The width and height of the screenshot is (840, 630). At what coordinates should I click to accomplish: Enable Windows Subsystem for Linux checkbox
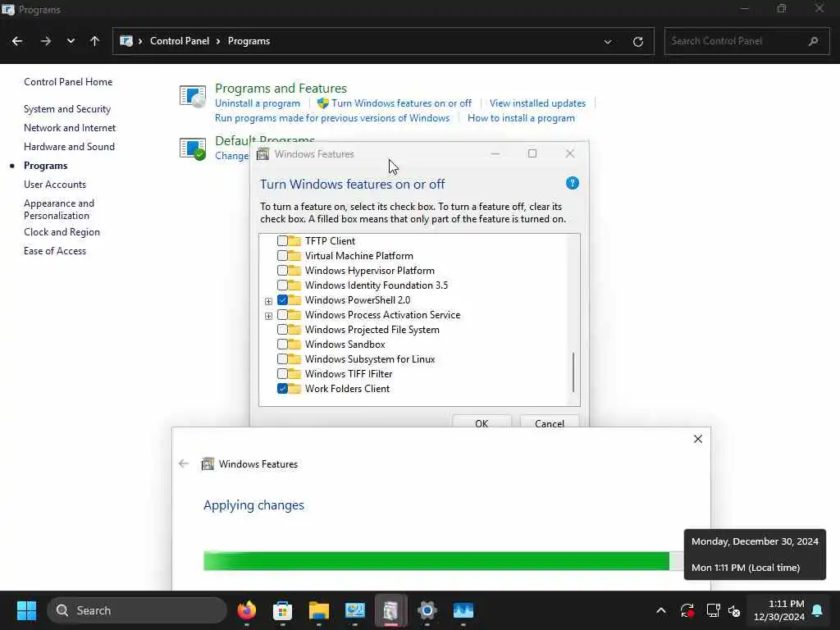click(x=282, y=359)
